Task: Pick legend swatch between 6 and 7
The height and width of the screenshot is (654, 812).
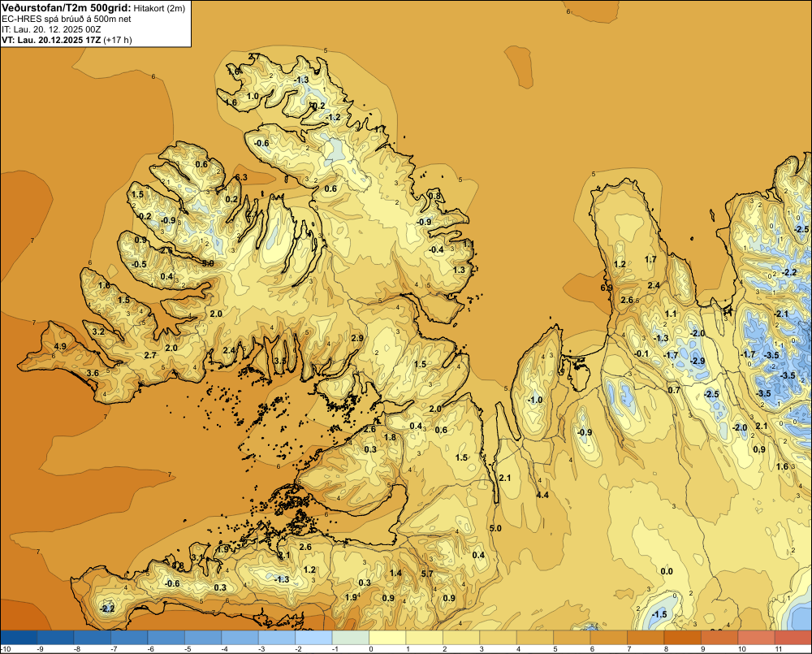Action: coord(609,638)
